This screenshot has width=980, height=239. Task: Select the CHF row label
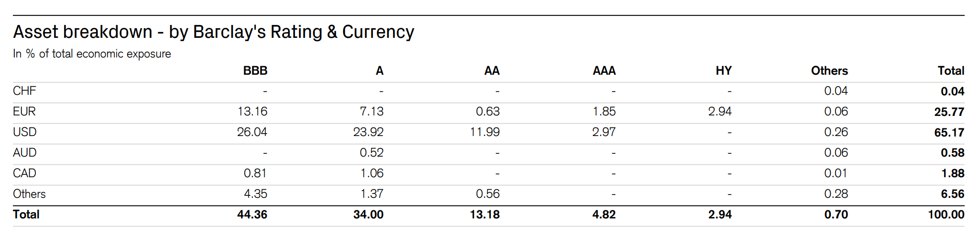[x=24, y=91]
